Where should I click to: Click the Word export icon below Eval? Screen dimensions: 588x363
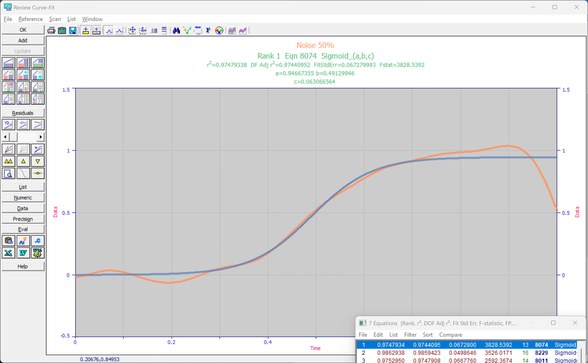pyautogui.click(x=23, y=253)
